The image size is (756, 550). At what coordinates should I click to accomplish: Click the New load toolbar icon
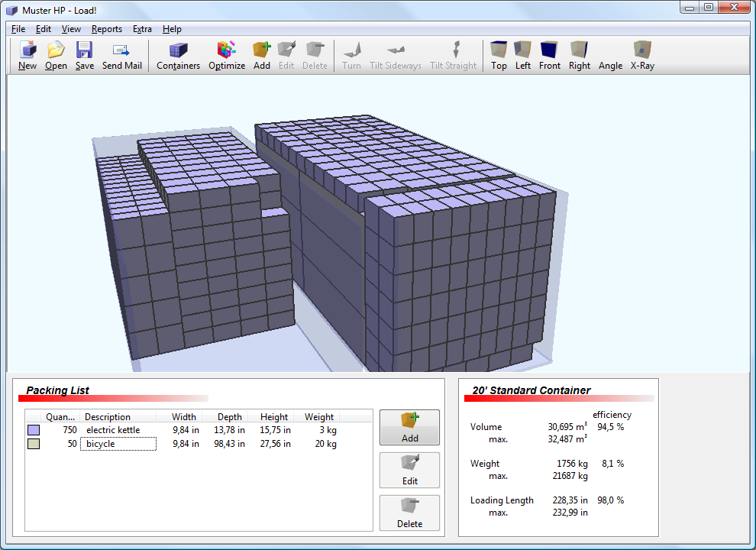point(27,56)
